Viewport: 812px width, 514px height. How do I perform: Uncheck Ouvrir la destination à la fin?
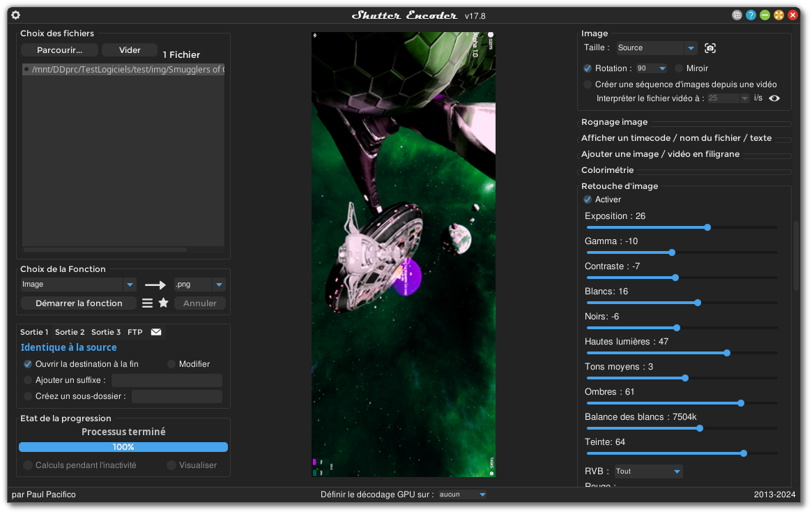pos(28,364)
